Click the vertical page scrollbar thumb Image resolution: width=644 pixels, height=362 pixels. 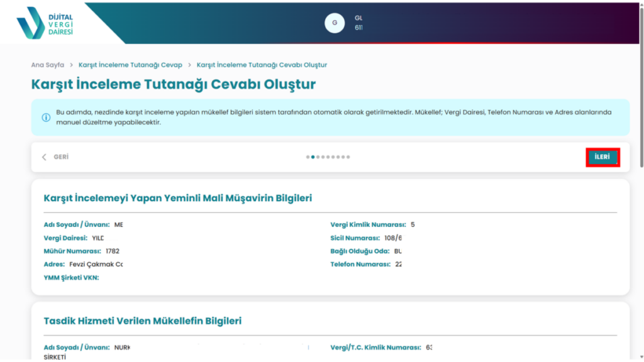[x=641, y=86]
